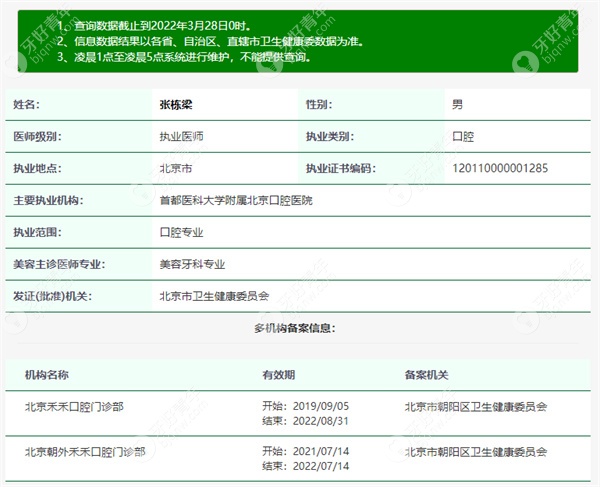This screenshot has width=600, height=487.
Task: Click the 性别 label cell
Action: 371,104
